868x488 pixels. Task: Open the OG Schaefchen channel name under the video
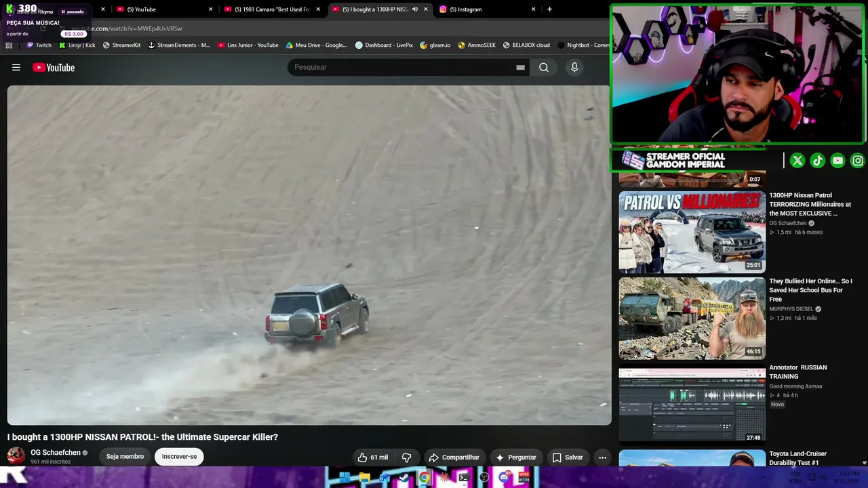click(x=56, y=453)
